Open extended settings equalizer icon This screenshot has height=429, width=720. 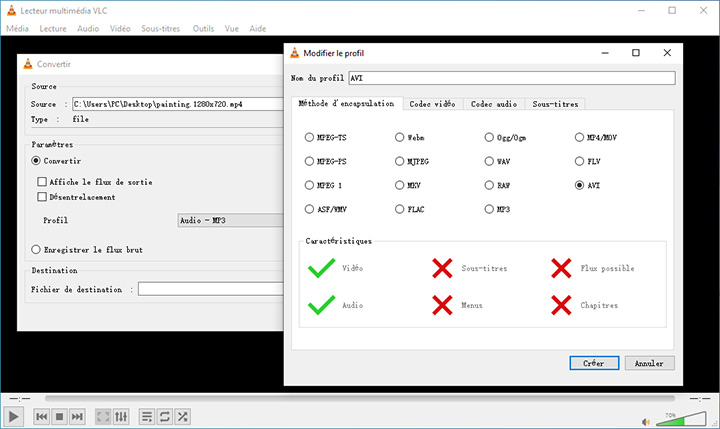pyautogui.click(x=121, y=417)
